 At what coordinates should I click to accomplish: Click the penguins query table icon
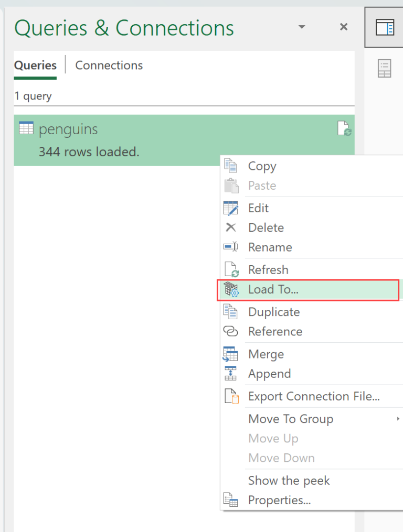tap(26, 128)
